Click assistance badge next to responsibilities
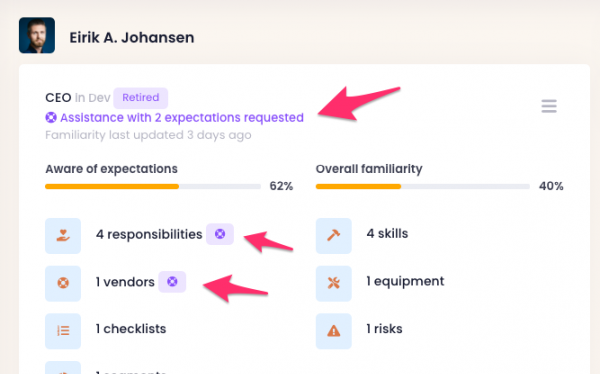The width and height of the screenshot is (600, 374). point(220,234)
